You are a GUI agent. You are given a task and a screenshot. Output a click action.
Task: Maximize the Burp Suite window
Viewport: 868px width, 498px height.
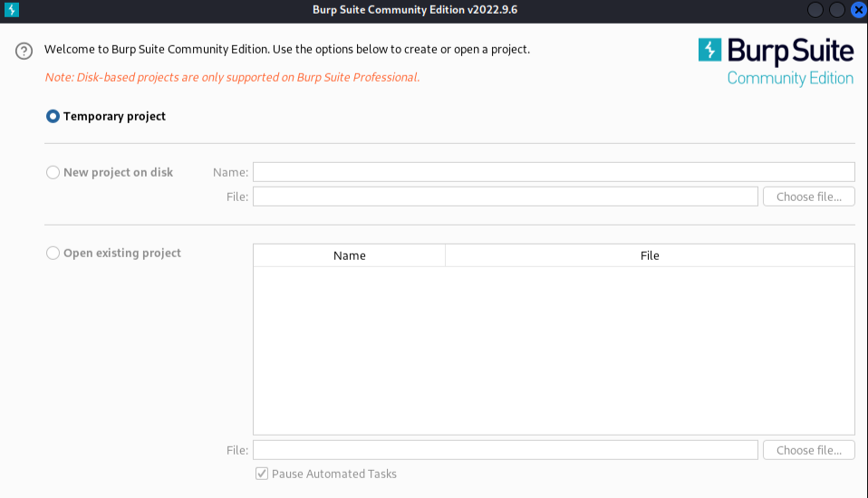pyautogui.click(x=837, y=10)
